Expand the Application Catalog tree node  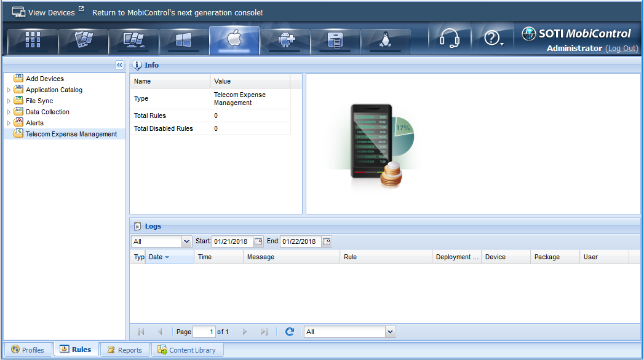(x=9, y=90)
